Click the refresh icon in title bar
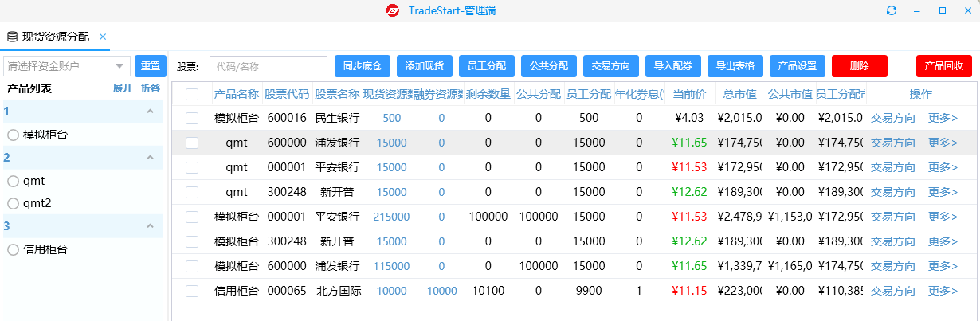Image resolution: width=980 pixels, height=321 pixels. coord(892,10)
